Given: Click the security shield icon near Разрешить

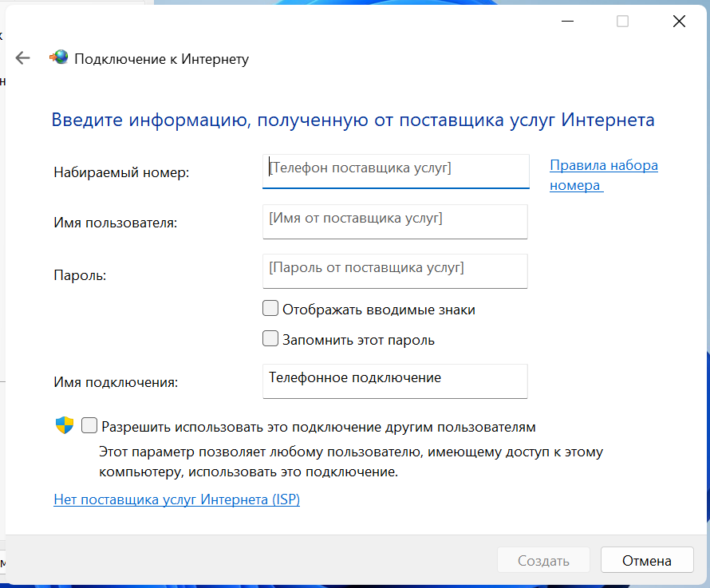Looking at the screenshot, I should point(65,426).
